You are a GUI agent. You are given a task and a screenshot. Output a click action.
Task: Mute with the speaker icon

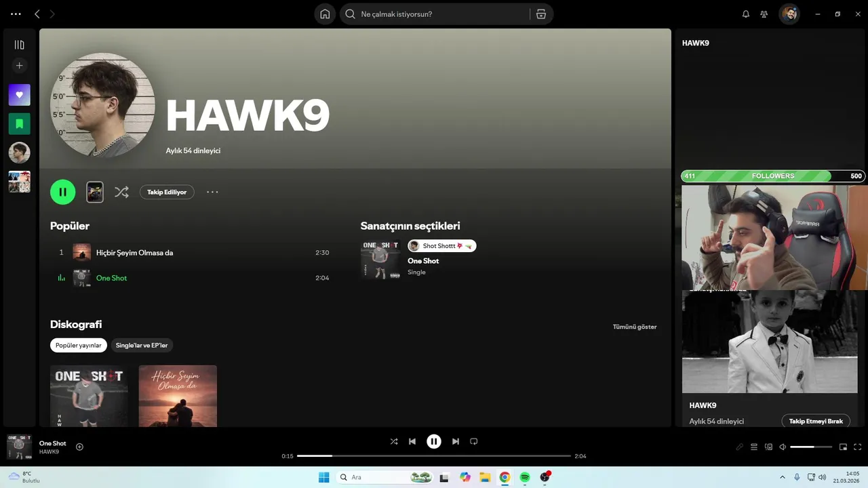783,447
